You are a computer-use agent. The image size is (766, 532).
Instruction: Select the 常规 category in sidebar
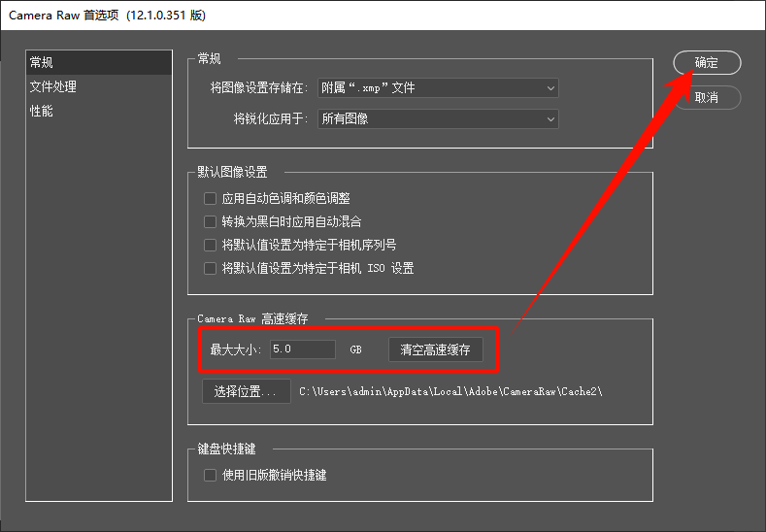pyautogui.click(x=99, y=62)
